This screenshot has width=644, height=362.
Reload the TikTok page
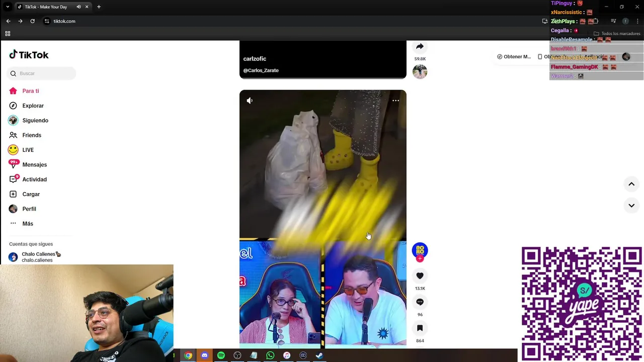32,21
